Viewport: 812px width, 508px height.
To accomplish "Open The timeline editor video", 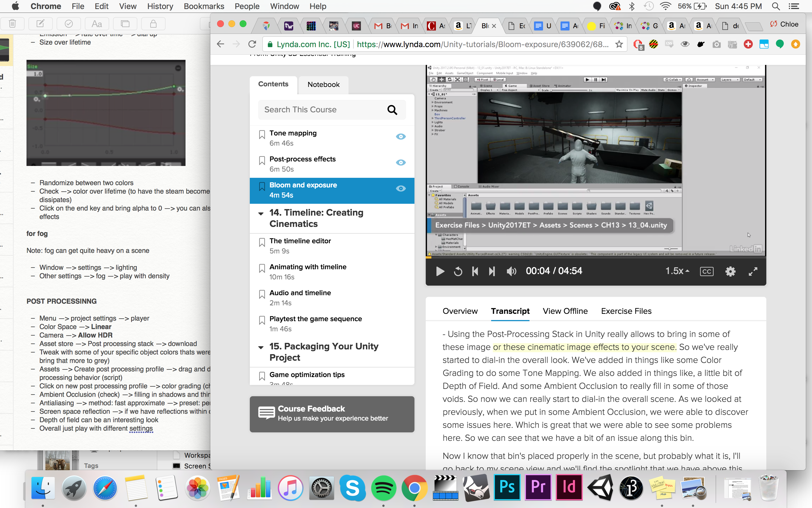I will pos(300,241).
